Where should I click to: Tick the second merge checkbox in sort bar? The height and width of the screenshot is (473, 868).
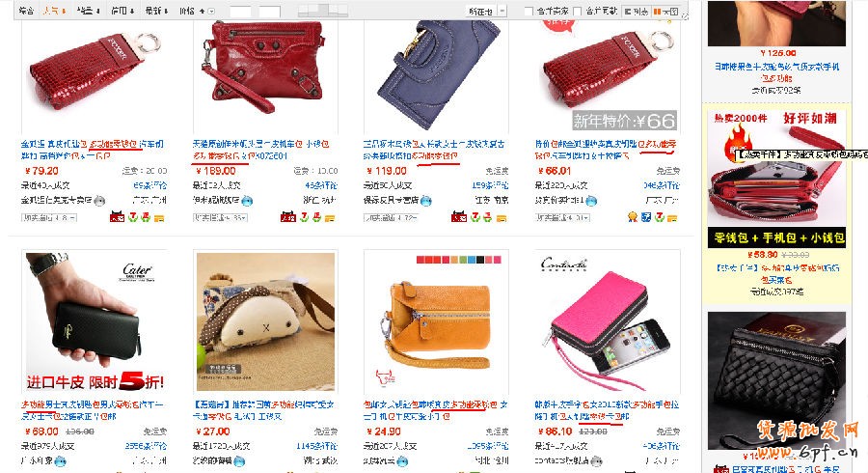click(578, 11)
